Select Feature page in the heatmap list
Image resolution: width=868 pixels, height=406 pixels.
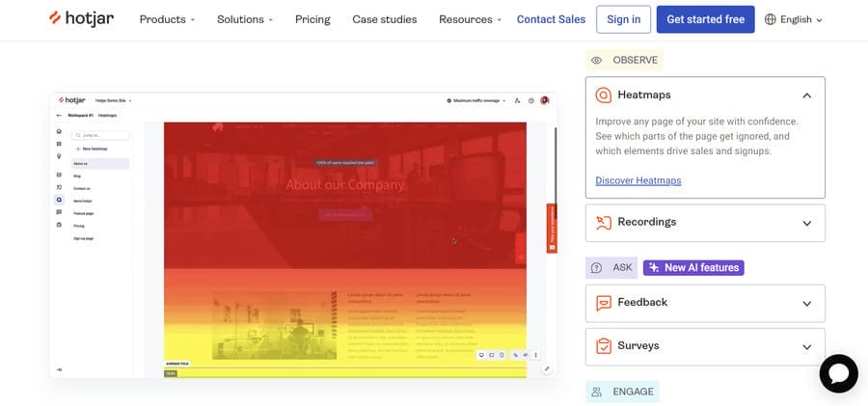click(84, 213)
